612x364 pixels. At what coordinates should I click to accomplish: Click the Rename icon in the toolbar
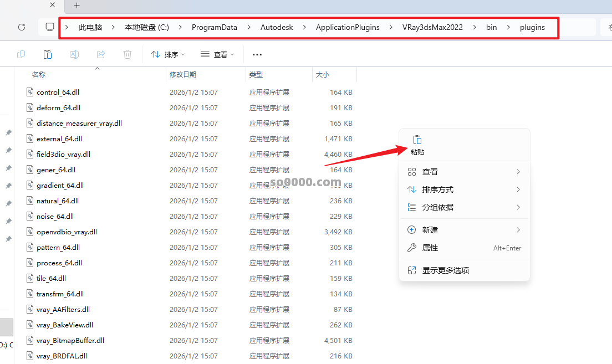click(74, 54)
